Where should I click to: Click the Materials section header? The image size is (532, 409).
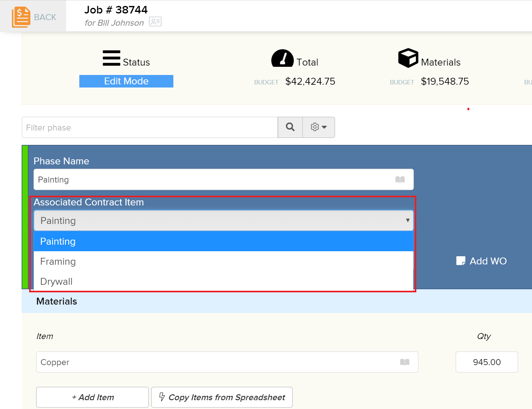[56, 301]
